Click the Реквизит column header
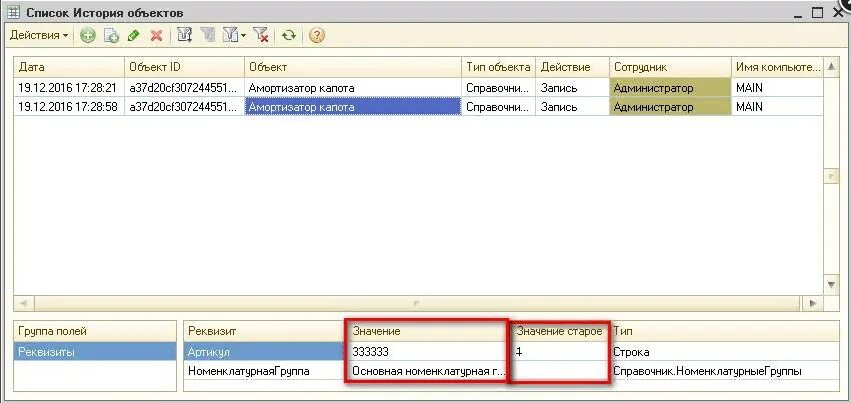The image size is (851, 403). [265, 331]
